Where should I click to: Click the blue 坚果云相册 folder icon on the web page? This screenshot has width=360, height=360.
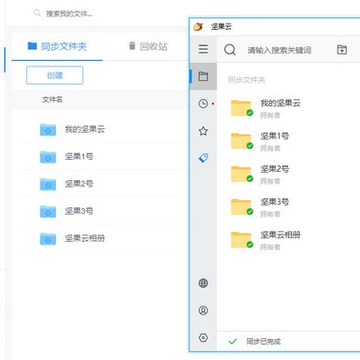point(48,239)
